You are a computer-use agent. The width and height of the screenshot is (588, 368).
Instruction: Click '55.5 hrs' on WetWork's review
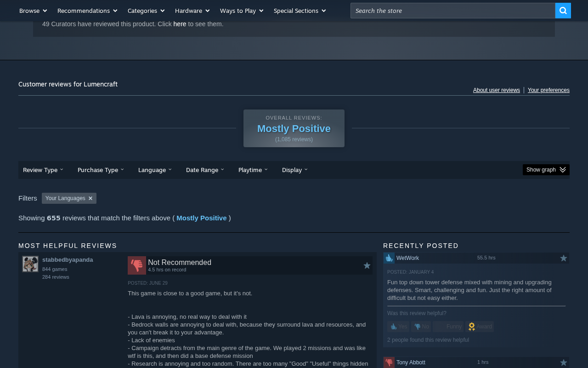[486, 258]
